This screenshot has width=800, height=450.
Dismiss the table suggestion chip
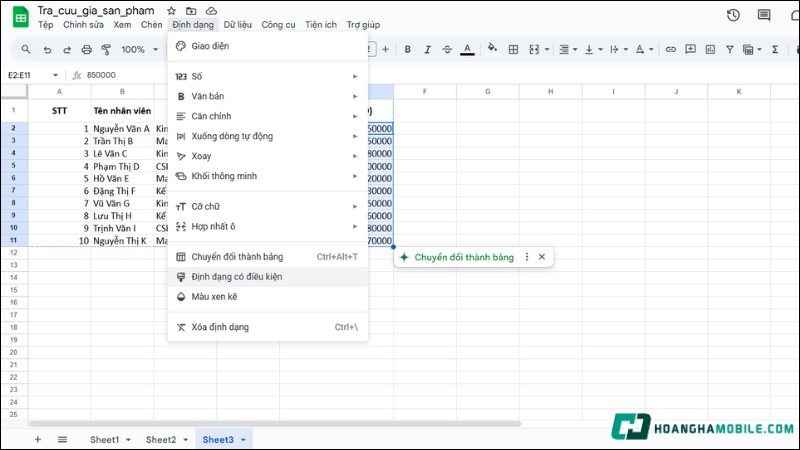(542, 257)
